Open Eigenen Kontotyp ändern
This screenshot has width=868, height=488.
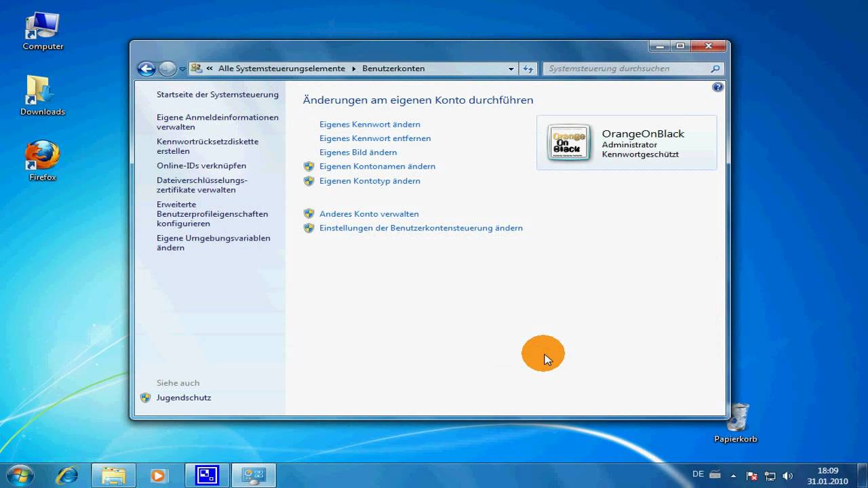point(370,181)
